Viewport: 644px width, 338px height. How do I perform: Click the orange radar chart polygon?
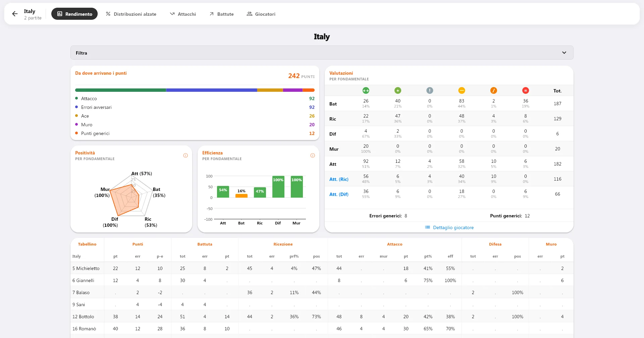(x=125, y=200)
